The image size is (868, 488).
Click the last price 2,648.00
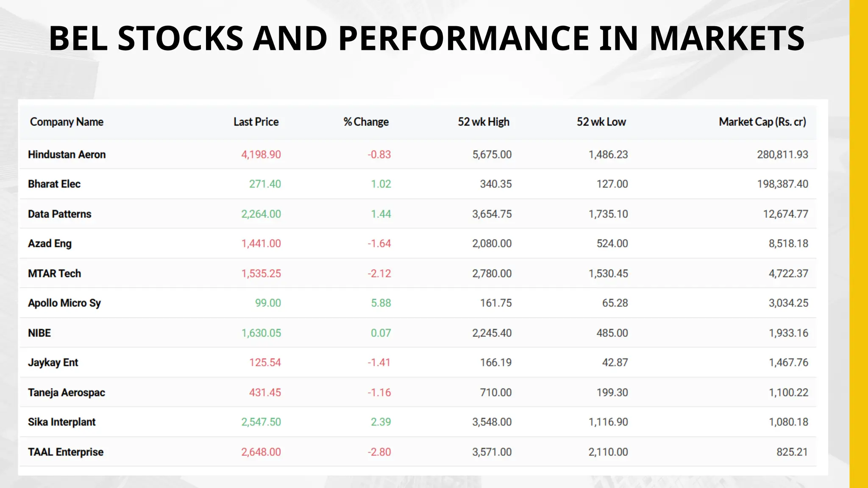(261, 452)
